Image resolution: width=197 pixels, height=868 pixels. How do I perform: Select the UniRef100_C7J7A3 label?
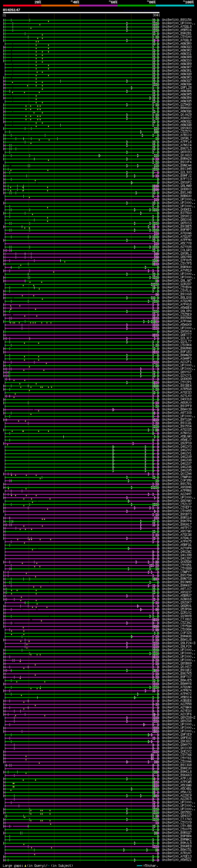[x=177, y=819]
